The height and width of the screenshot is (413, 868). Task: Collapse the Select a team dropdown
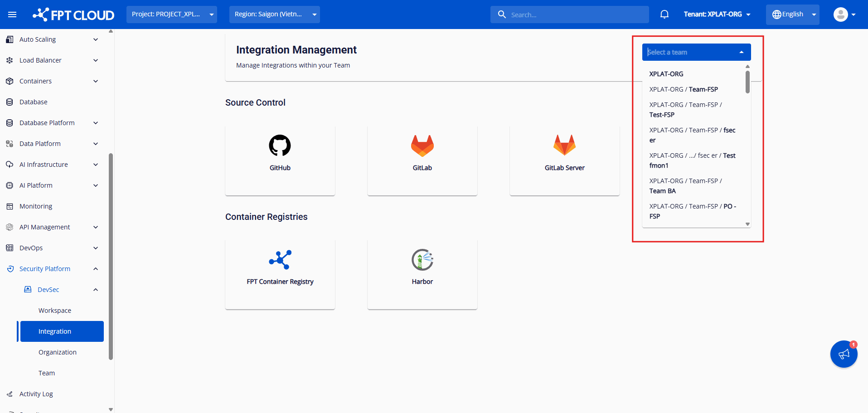coord(742,52)
